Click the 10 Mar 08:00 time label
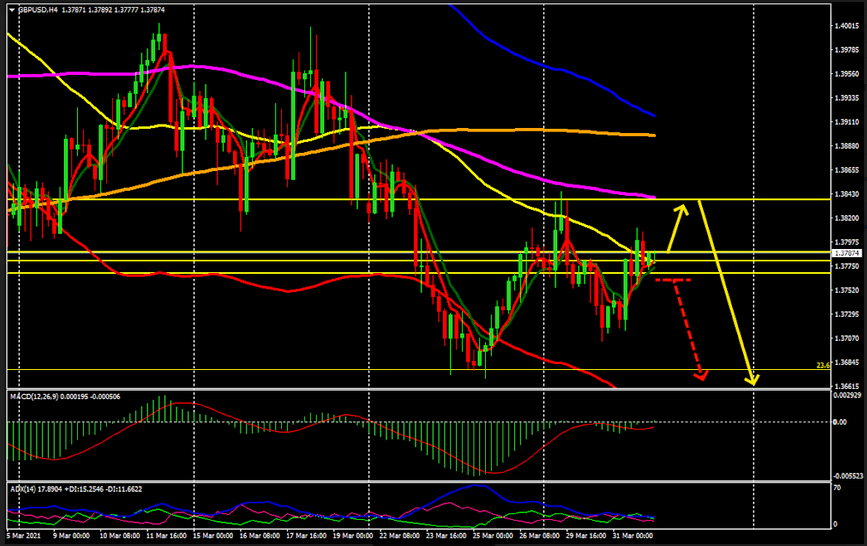 point(119,536)
